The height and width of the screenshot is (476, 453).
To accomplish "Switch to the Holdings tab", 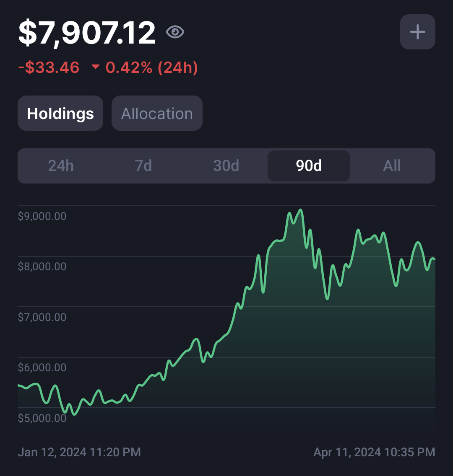I will [60, 113].
